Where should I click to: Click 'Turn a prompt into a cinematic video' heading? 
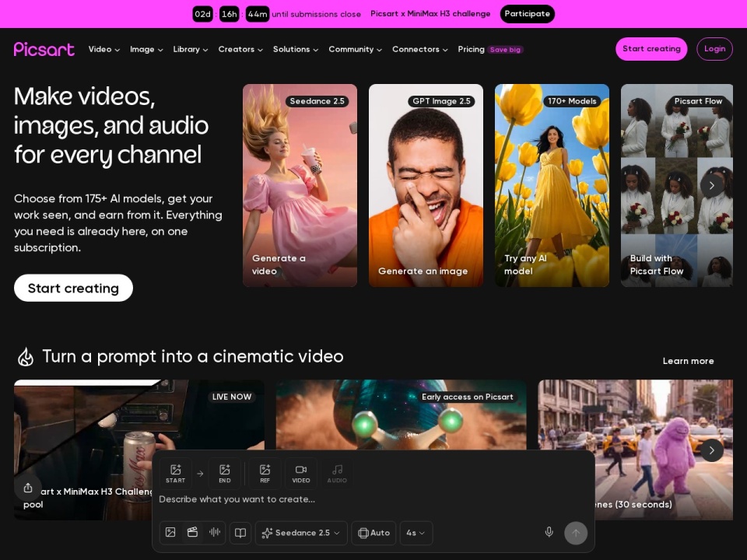pyautogui.click(x=193, y=356)
